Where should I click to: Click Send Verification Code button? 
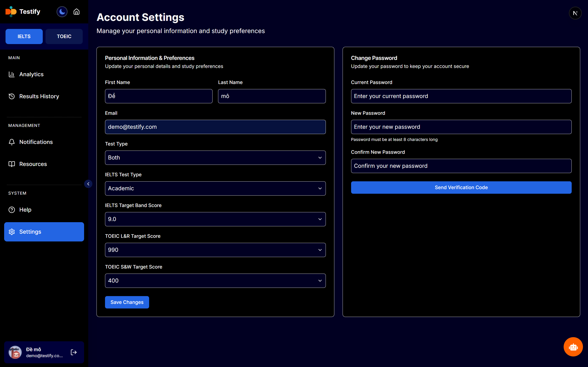coord(461,187)
